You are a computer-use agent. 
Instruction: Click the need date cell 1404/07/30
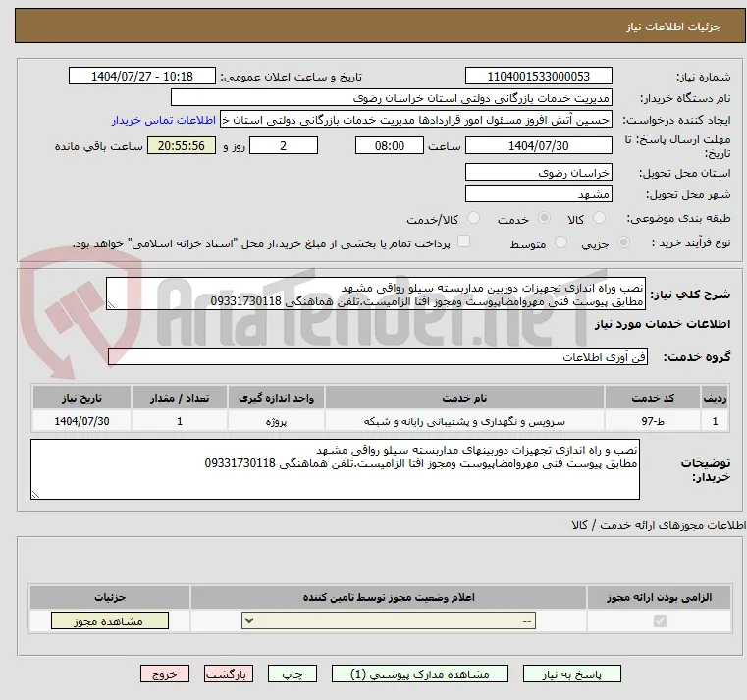click(81, 421)
